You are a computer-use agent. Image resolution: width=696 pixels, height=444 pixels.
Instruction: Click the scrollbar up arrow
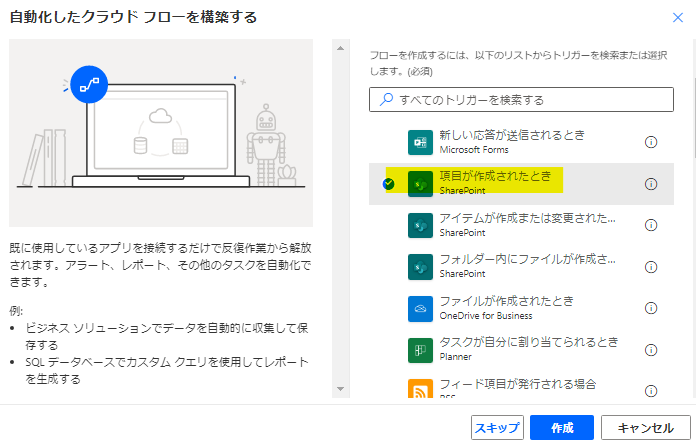pyautogui.click(x=340, y=48)
